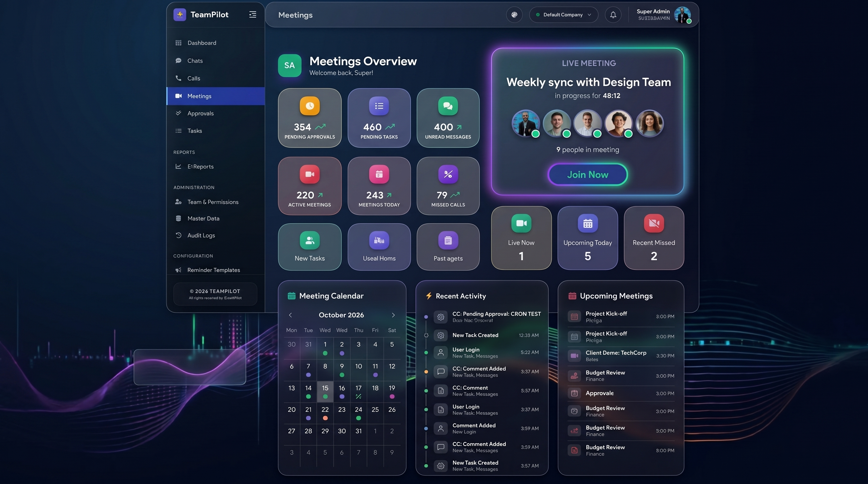Open Calls in the sidebar
Viewport: 868px width, 484px height.
(216, 78)
